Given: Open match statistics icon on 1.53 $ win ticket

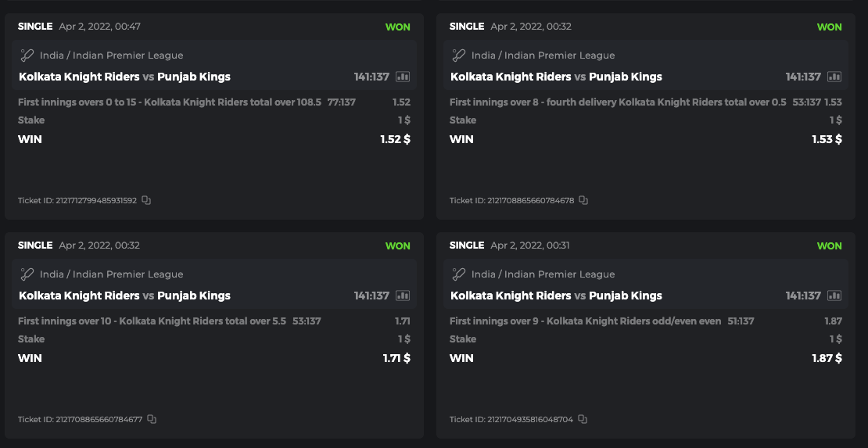Looking at the screenshot, I should pyautogui.click(x=834, y=77).
